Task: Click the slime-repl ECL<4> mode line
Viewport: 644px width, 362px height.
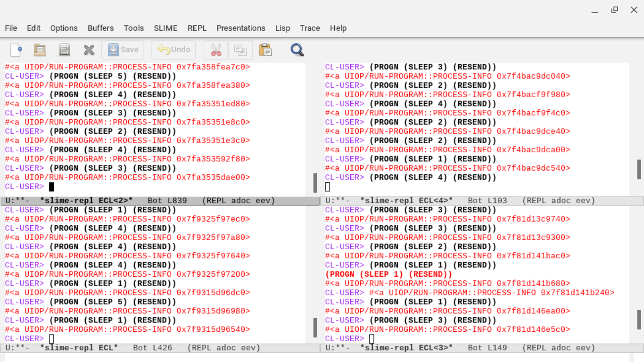Action: [x=406, y=201]
